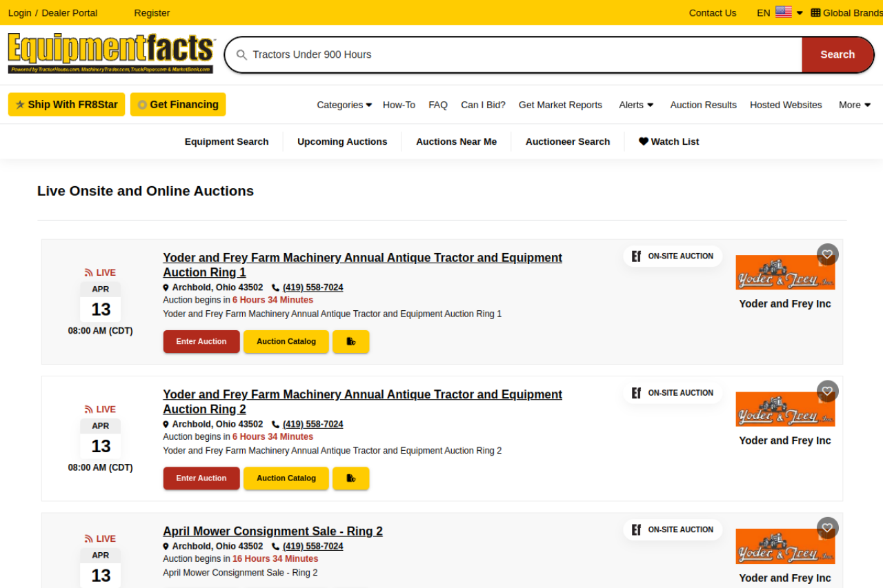Toggle heart on Auction Ring 2 listing
883x588 pixels.
pyautogui.click(x=827, y=392)
